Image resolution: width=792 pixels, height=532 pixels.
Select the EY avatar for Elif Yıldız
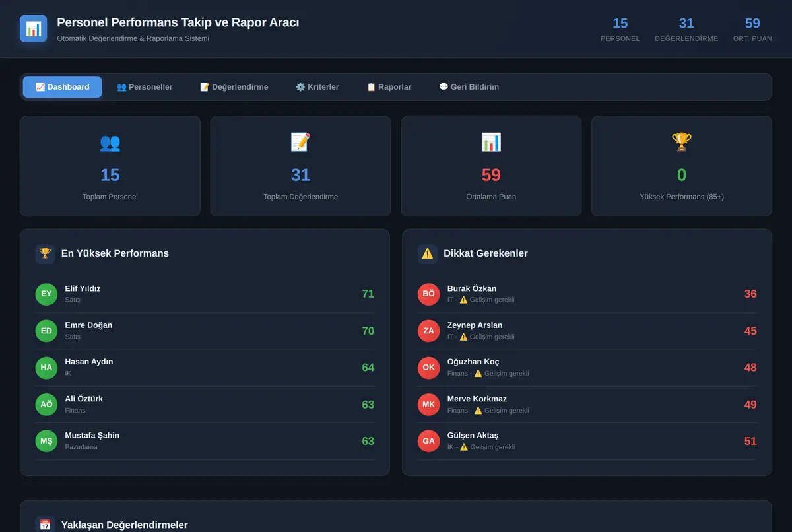[46, 294]
